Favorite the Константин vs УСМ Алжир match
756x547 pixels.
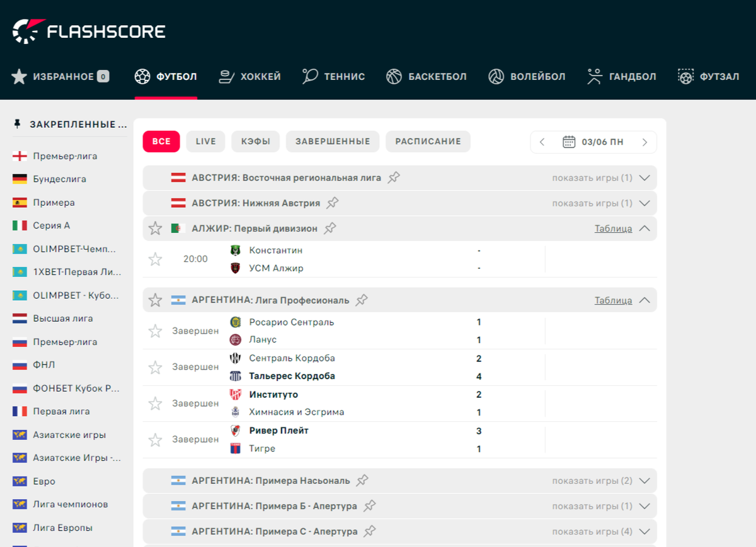[x=155, y=259]
